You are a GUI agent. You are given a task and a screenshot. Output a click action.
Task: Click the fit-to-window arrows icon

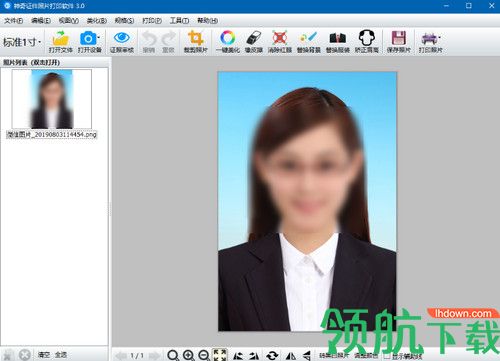(x=220, y=355)
